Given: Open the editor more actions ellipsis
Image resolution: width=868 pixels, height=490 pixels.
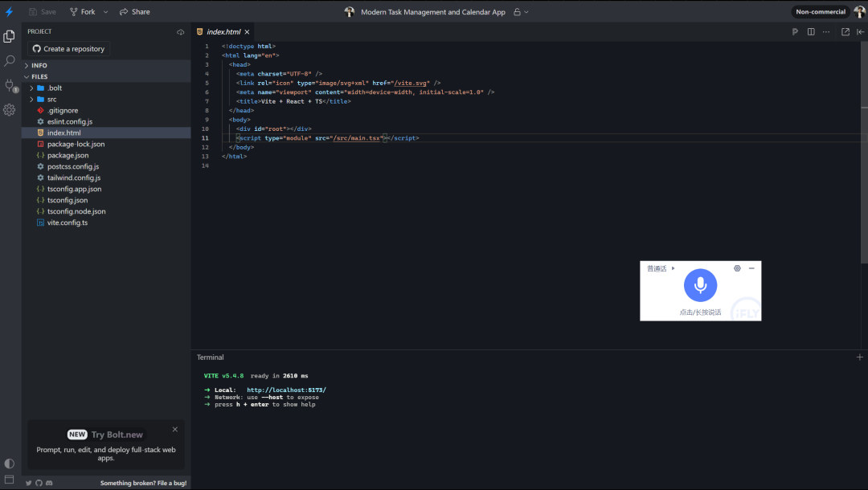Looking at the screenshot, I should [x=826, y=32].
